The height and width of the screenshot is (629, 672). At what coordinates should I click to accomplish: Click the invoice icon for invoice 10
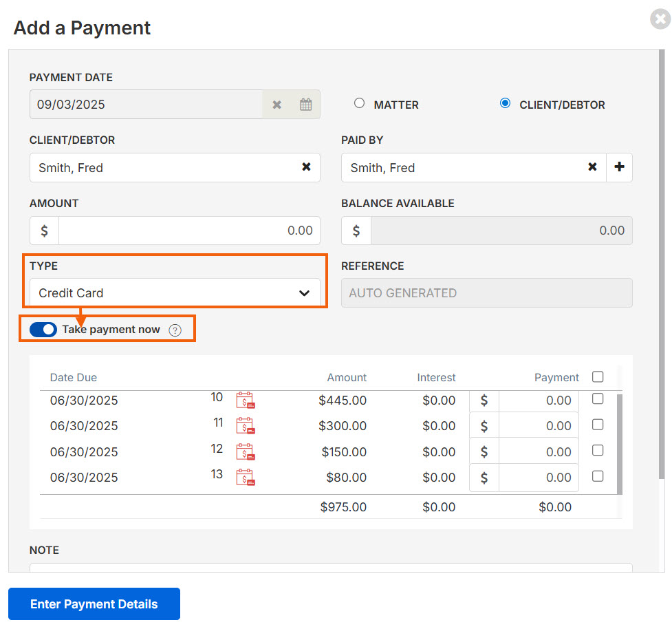(245, 401)
